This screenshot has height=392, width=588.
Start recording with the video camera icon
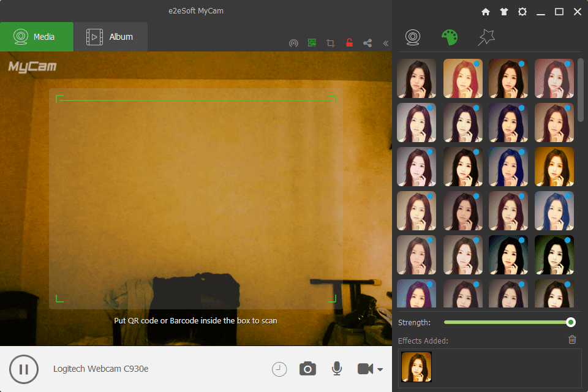(x=365, y=369)
